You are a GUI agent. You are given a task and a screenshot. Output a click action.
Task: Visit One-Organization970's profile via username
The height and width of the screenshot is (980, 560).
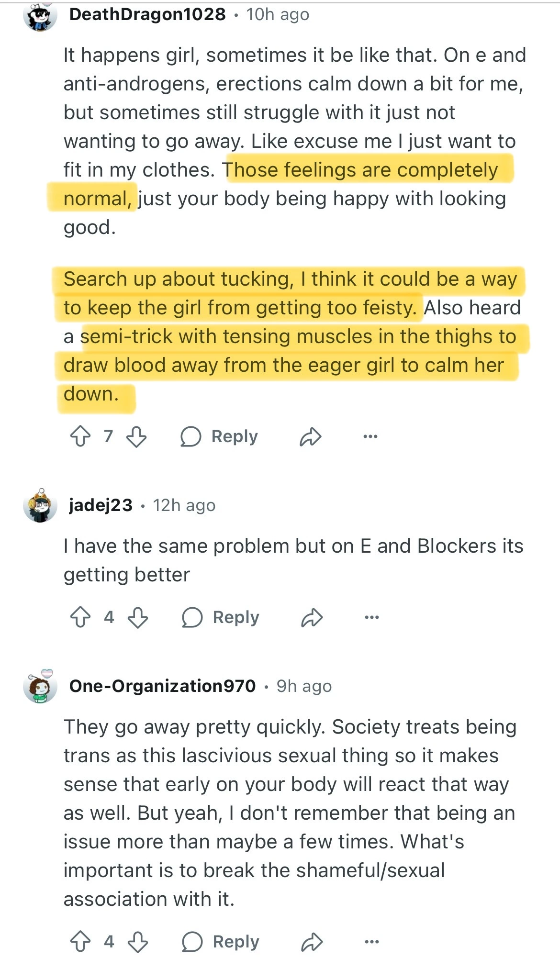[163, 686]
